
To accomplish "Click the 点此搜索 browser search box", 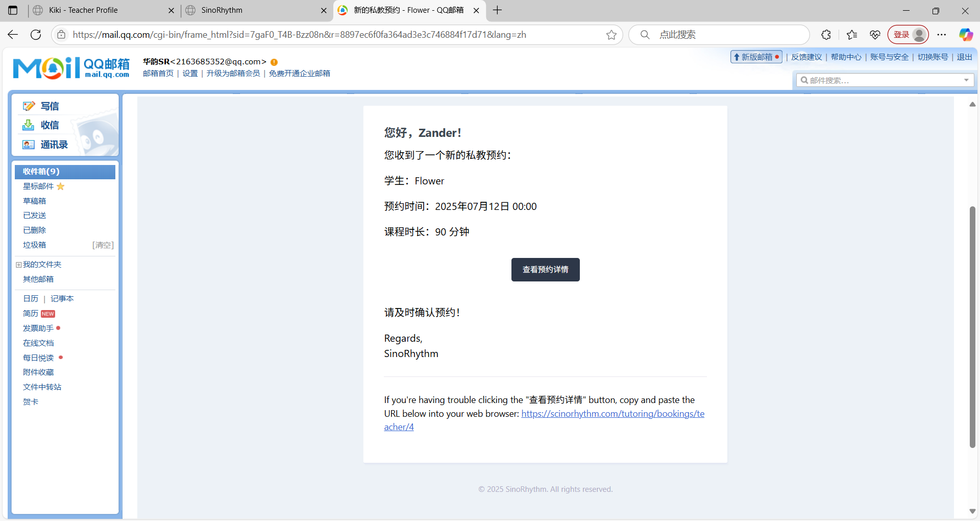I will click(x=719, y=35).
